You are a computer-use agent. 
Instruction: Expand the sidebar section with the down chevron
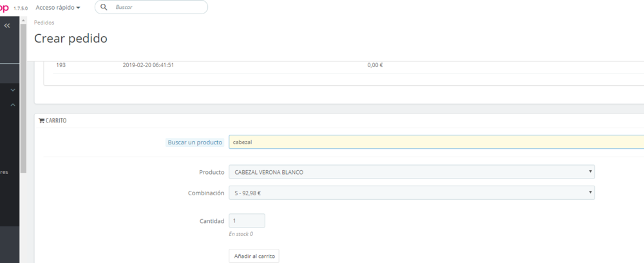tap(13, 90)
